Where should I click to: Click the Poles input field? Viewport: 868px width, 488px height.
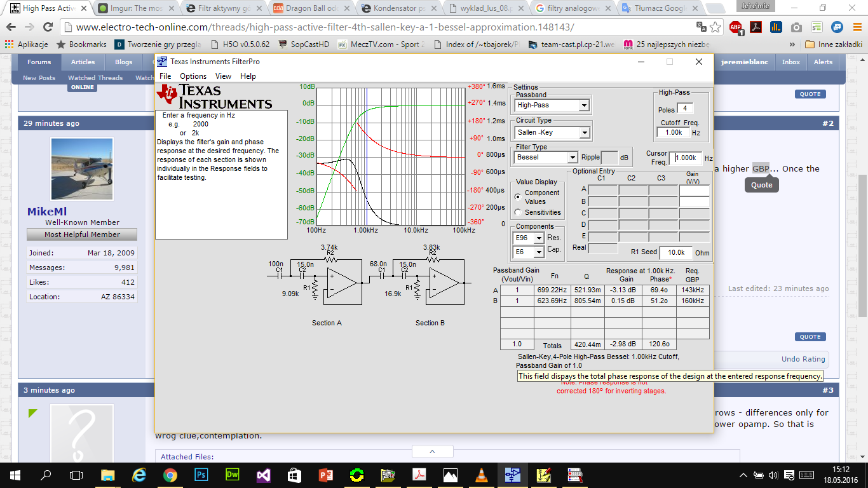tap(684, 109)
